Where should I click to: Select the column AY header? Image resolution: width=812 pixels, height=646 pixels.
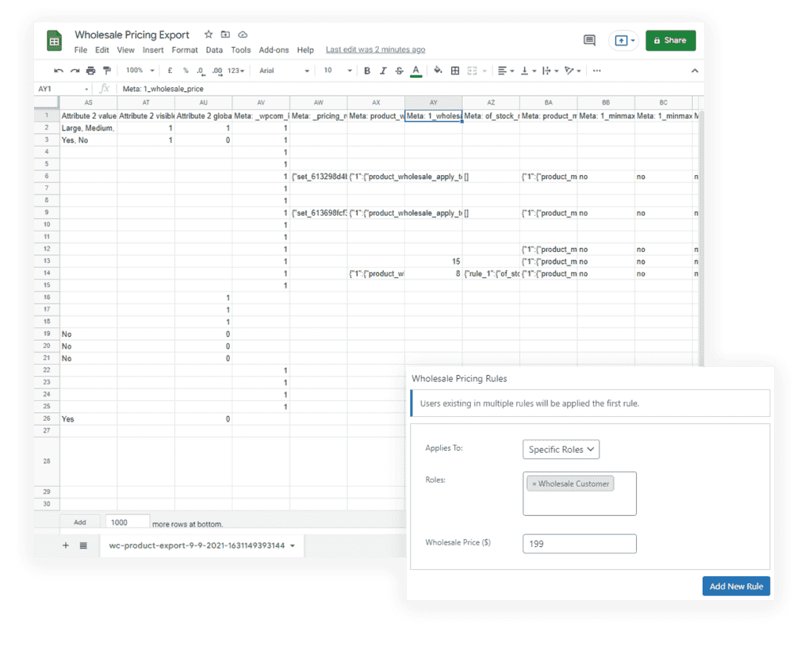point(434,102)
